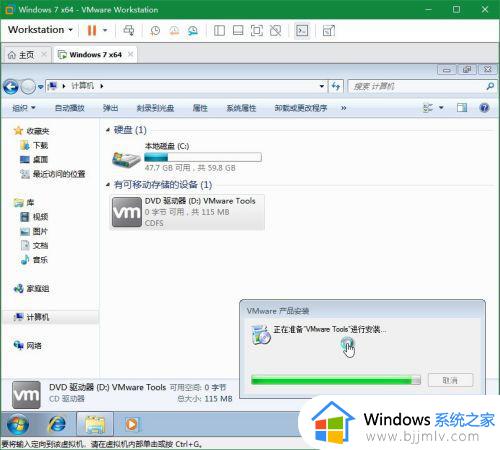Enter full screen mode
500x450 pixels.
256,31
